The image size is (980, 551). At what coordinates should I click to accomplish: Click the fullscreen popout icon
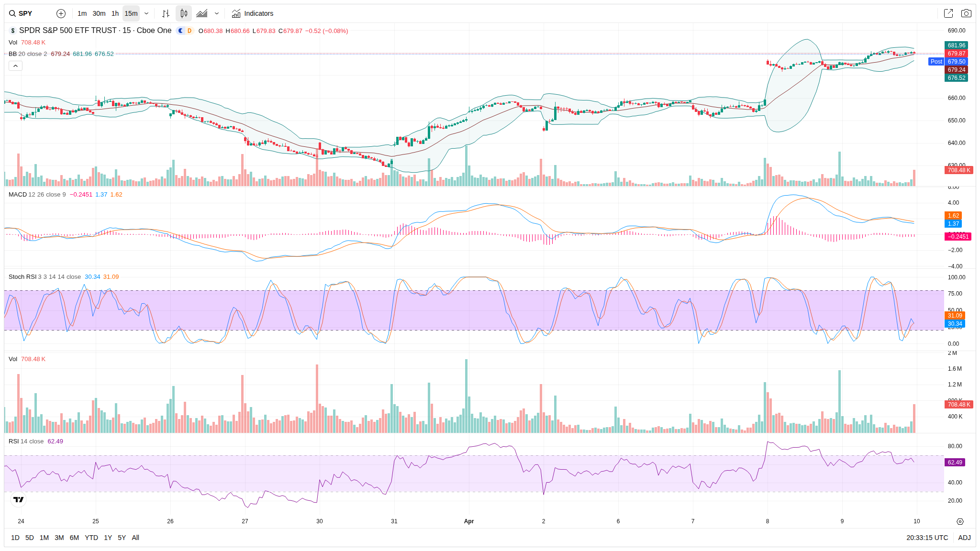click(x=948, y=13)
